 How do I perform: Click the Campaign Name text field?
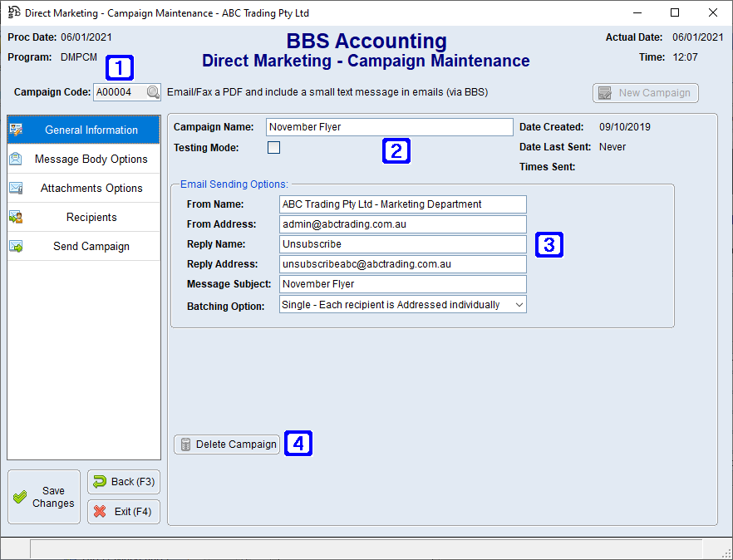tap(389, 127)
